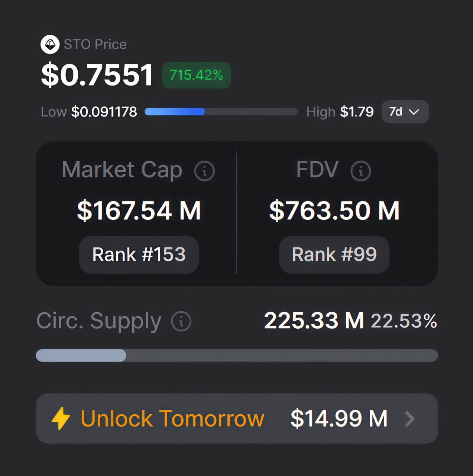Image resolution: width=473 pixels, height=476 pixels.
Task: Expand unlock details with right chevron
Action: pyautogui.click(x=410, y=419)
